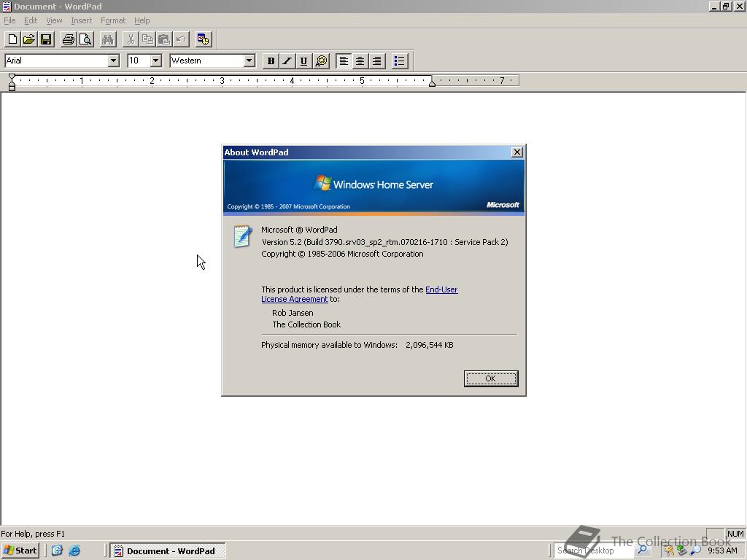Paste using the clipboard toolbar icon

point(164,39)
